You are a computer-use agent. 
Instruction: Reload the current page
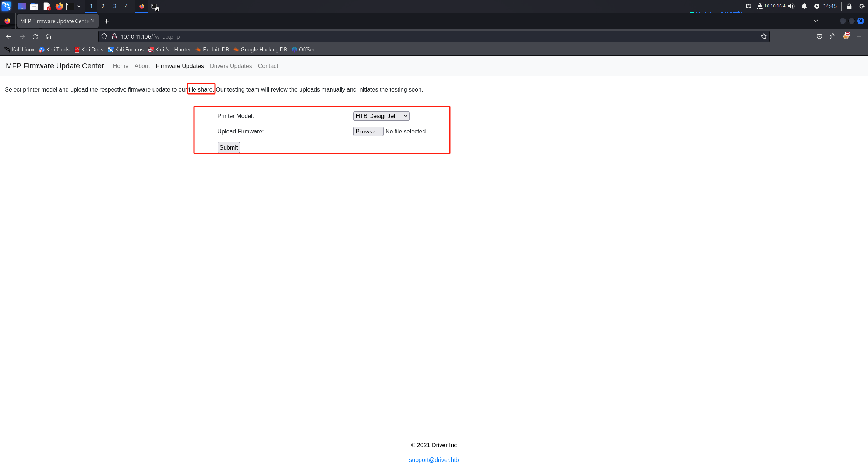35,36
